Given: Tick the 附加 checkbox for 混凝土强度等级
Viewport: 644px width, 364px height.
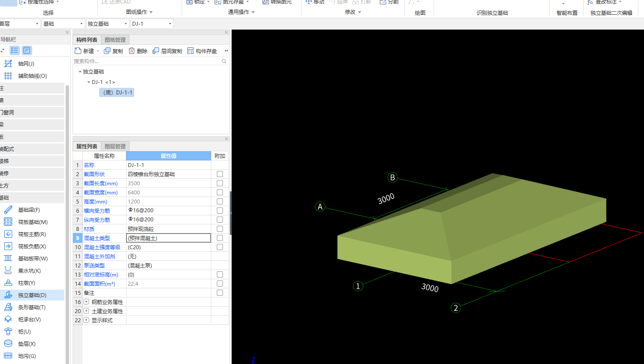Looking at the screenshot, I should coord(220,247).
